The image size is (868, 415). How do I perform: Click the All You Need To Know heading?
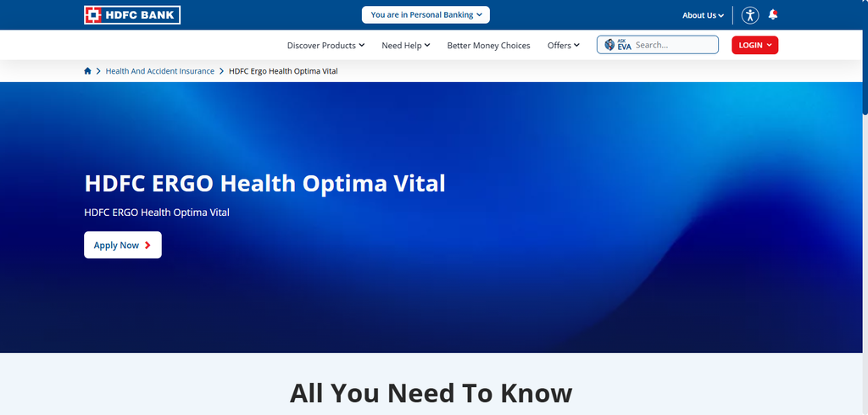pos(431,393)
